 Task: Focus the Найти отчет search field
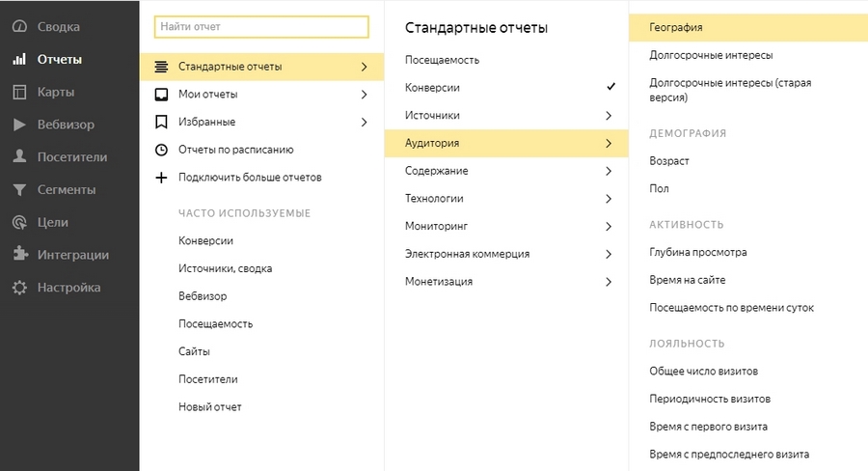[261, 27]
